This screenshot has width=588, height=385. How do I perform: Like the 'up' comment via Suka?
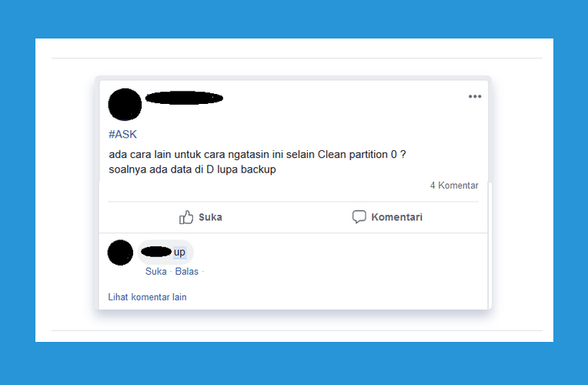click(156, 271)
